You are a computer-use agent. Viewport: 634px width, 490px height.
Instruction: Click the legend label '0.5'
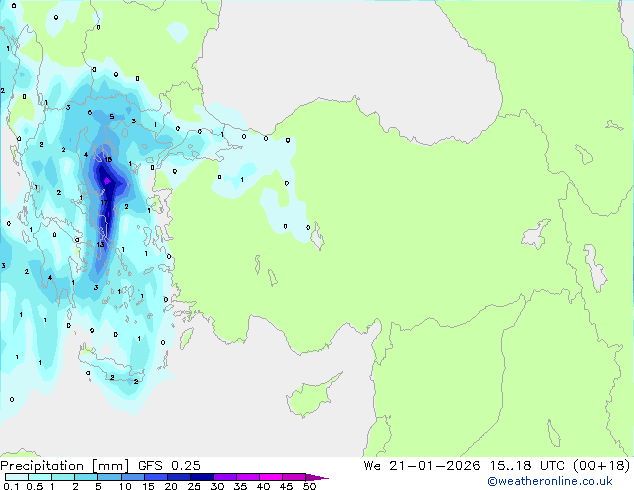35,486
